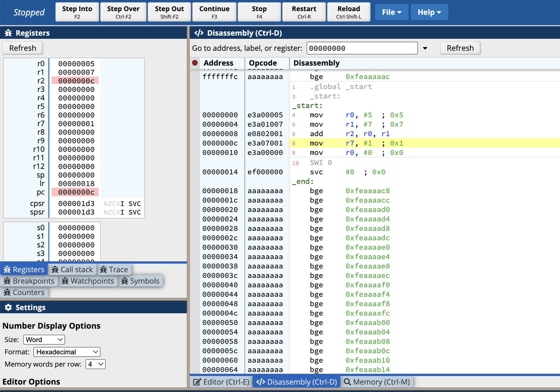Open the Size dropdown set to Word
This screenshot has height=392, width=560.
[x=45, y=340]
